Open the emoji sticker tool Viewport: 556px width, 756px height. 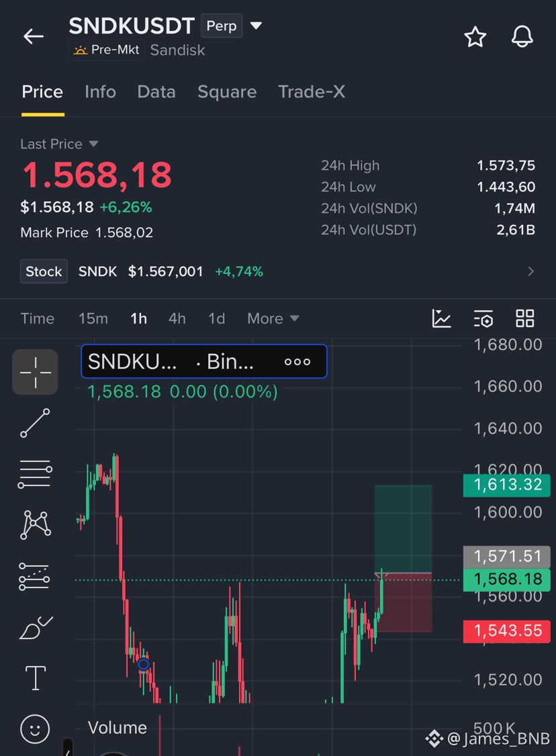35,729
